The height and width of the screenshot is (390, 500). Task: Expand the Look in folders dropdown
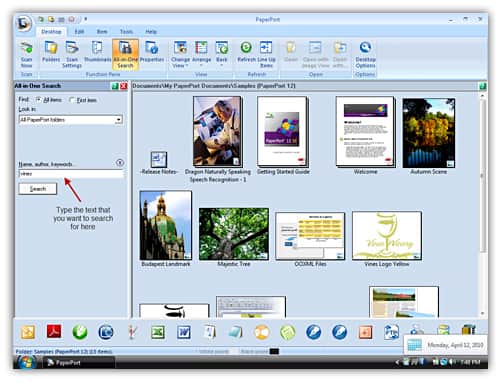coord(118,120)
